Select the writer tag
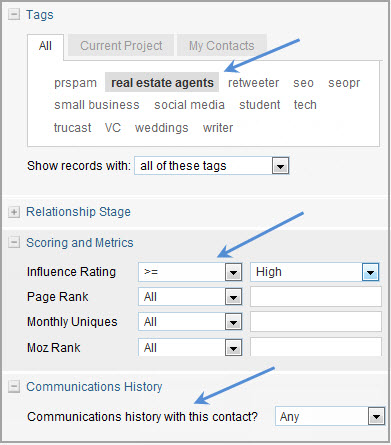391x445 pixels. point(218,128)
